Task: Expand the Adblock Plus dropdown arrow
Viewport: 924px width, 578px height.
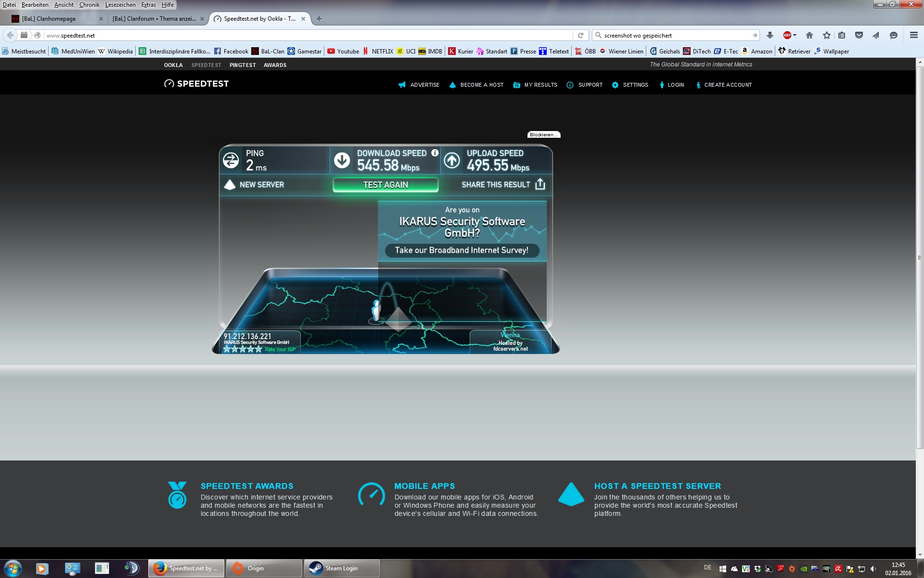Action: [x=795, y=35]
